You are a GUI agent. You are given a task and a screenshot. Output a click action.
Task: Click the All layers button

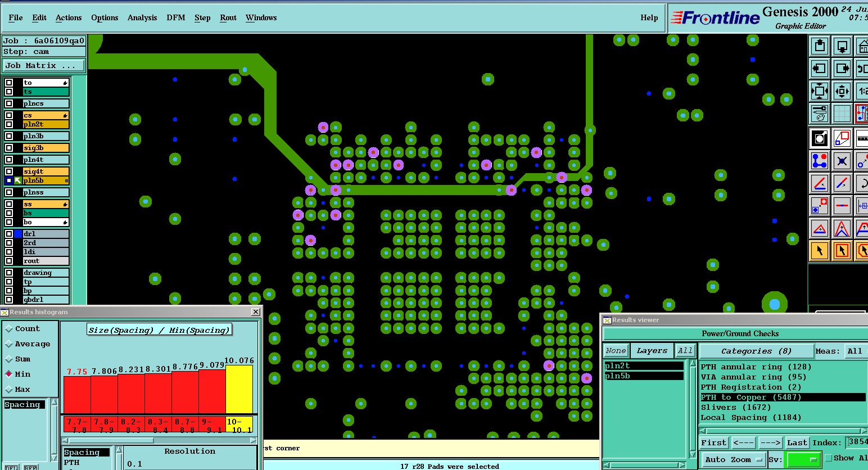click(685, 351)
